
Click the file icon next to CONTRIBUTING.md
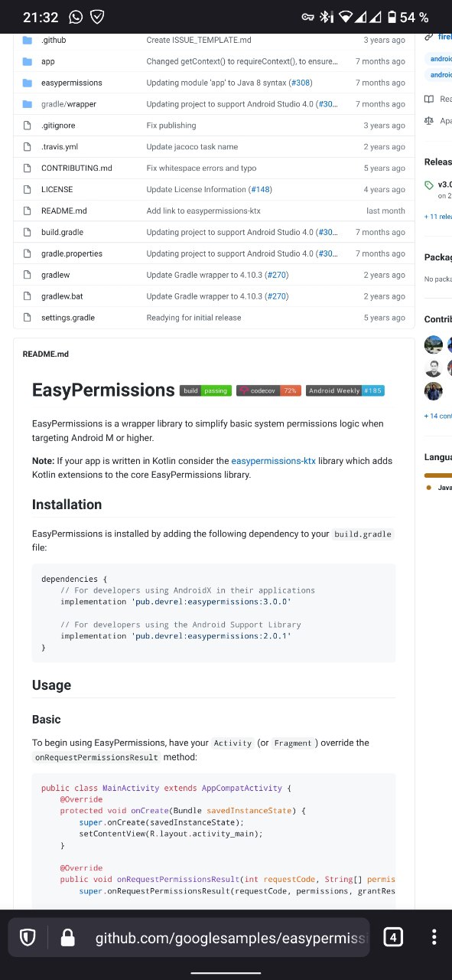pos(28,168)
